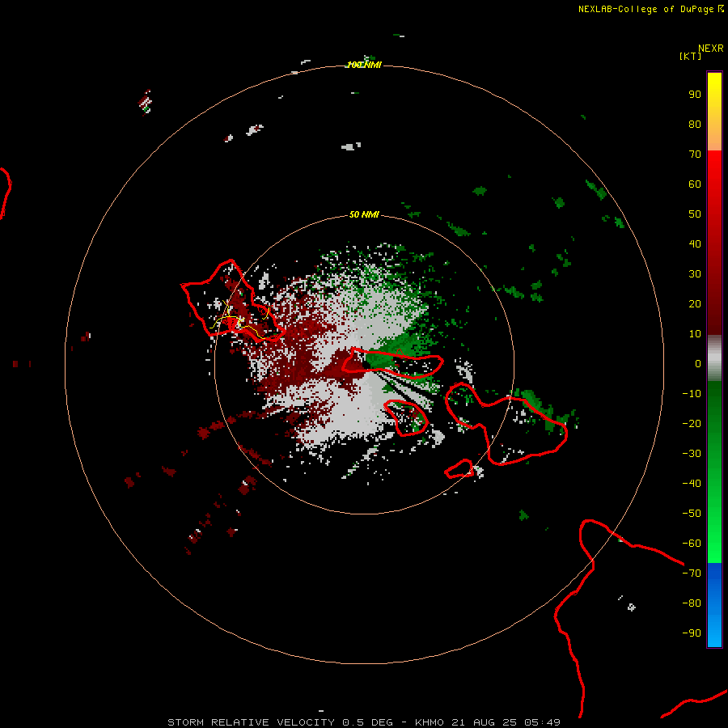Click the 50 NMI range ring label
The image size is (728, 728).
coord(364,214)
